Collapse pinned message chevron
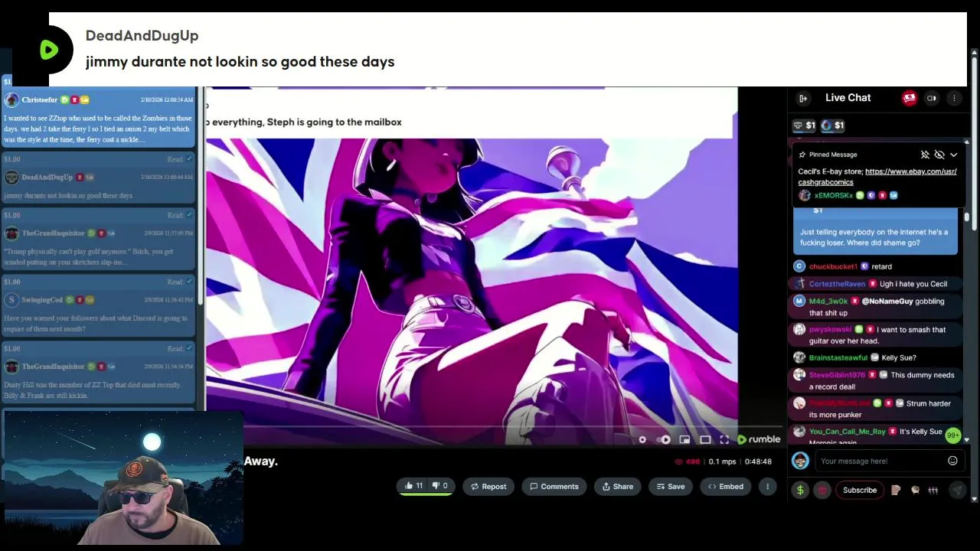Screen dimensions: 980x551 click(953, 155)
